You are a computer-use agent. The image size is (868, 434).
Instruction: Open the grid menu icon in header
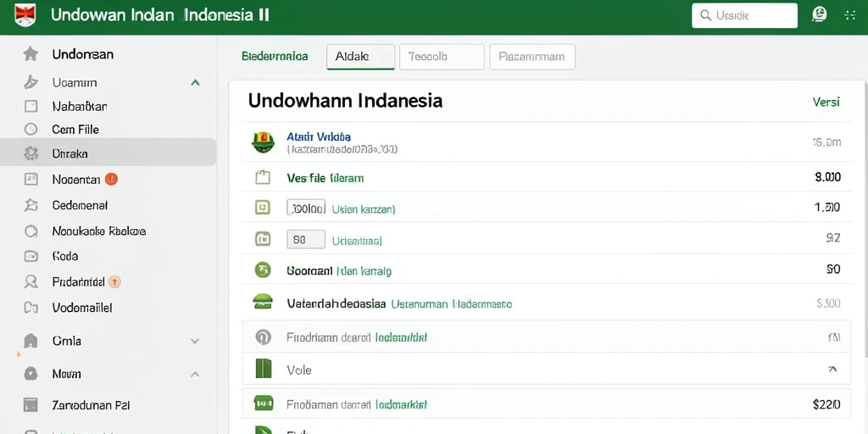849,15
